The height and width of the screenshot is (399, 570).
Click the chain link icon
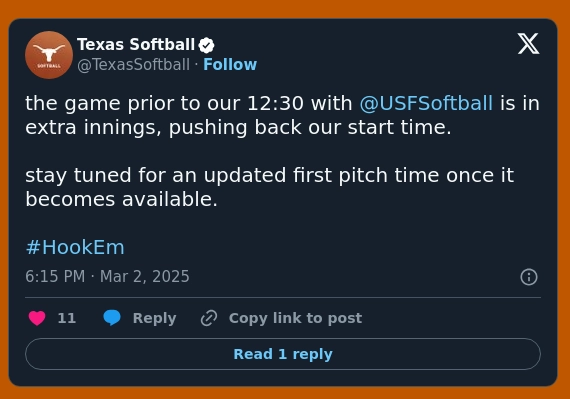point(209,318)
